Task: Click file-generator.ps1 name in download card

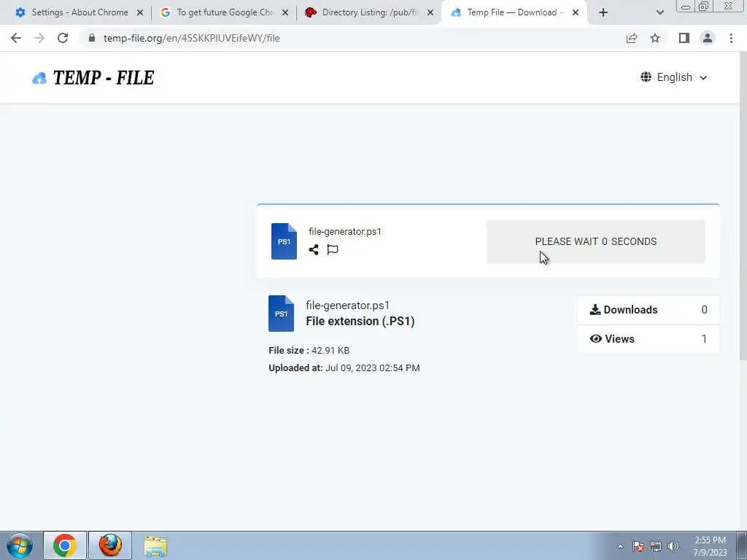Action: [x=345, y=231]
